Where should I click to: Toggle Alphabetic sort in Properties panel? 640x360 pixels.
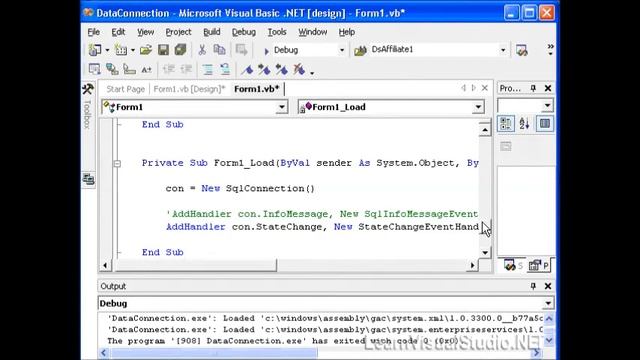coord(524,124)
